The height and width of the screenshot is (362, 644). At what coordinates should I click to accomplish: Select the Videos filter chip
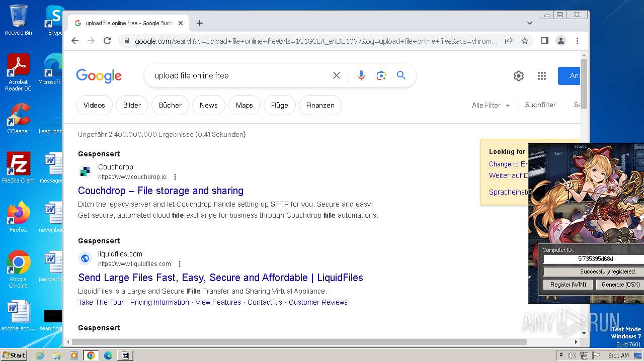(x=94, y=105)
